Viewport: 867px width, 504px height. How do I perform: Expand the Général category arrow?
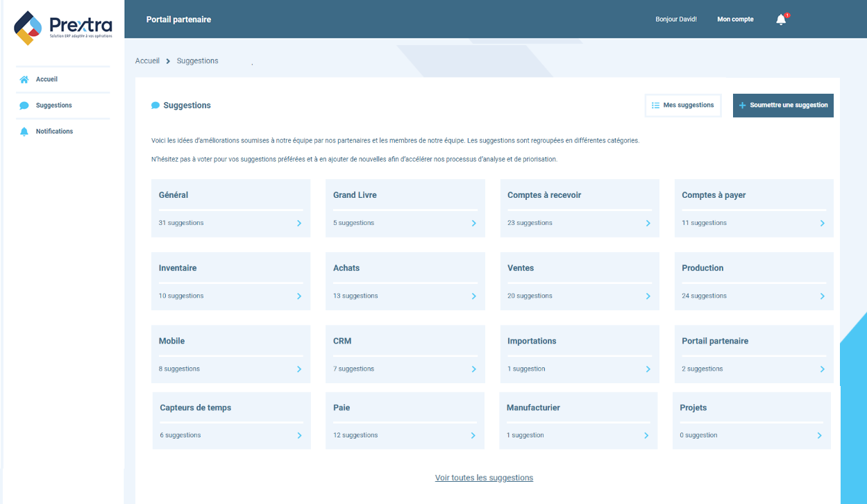point(299,224)
